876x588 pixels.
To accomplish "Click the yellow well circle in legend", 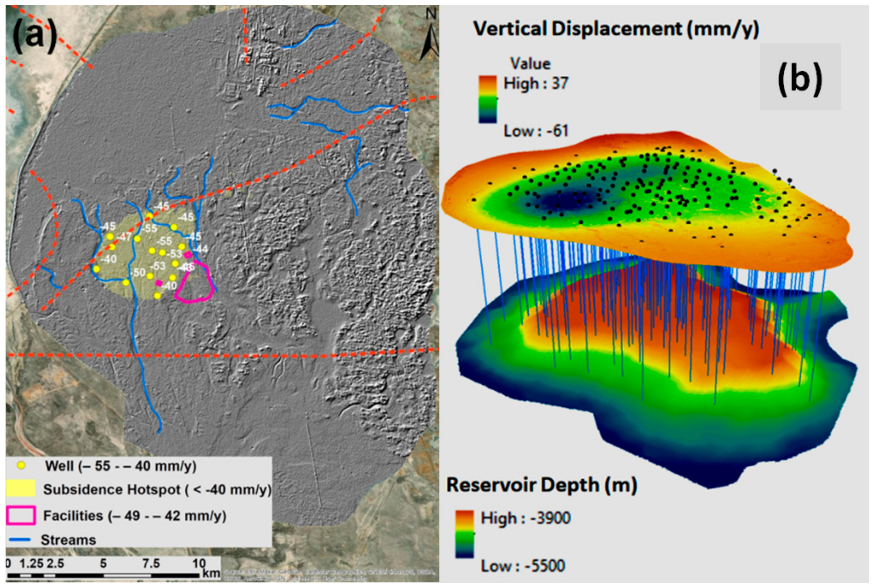I will 21,465.
